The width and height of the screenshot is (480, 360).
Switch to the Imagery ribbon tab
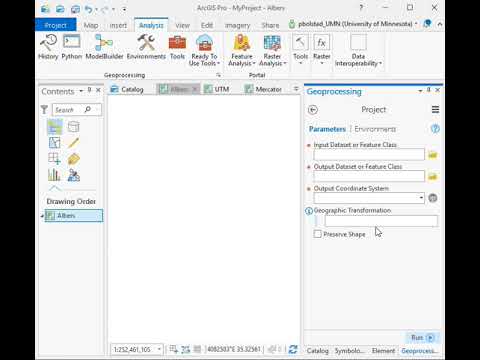[237, 25]
